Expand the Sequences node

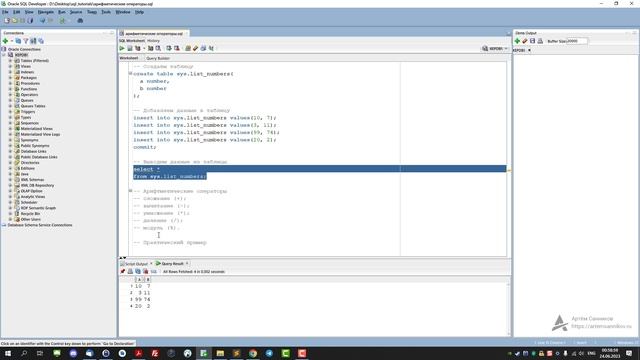(x=10, y=123)
